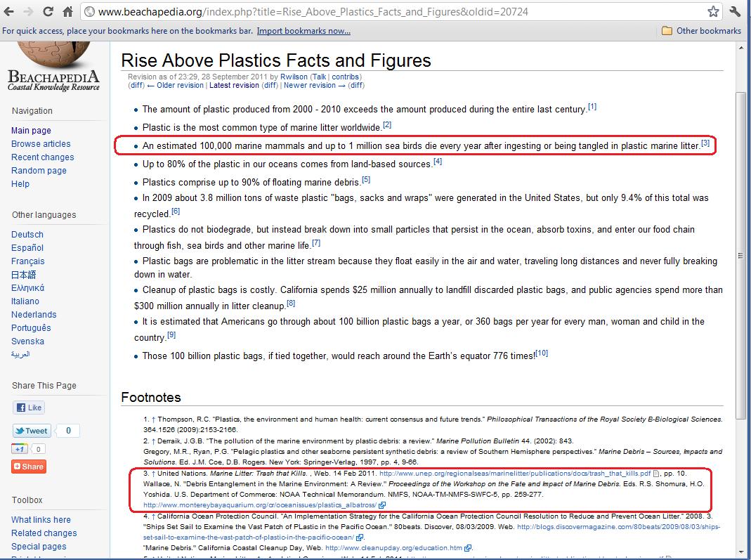Switch language to Deutsch

(x=27, y=234)
